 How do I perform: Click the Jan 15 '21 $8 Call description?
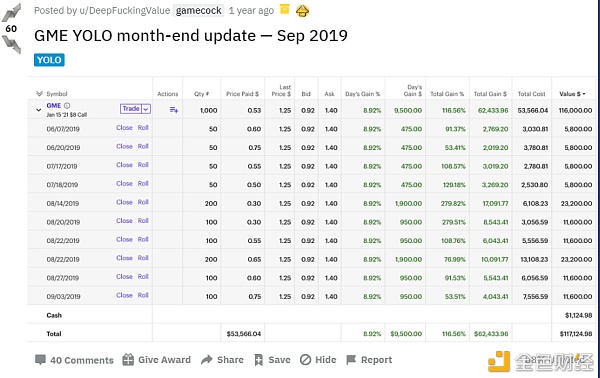[x=67, y=115]
